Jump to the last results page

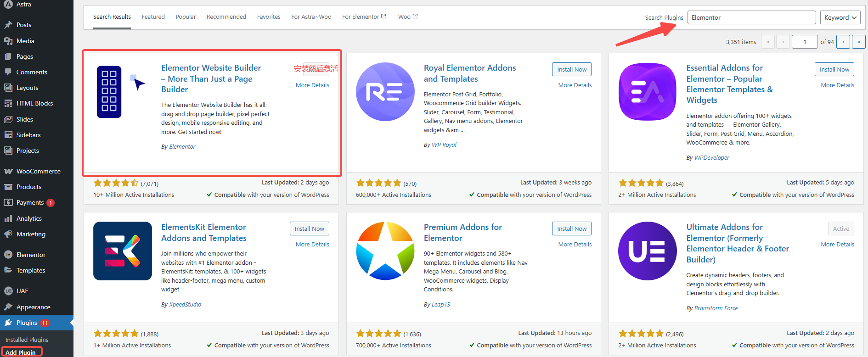[859, 42]
